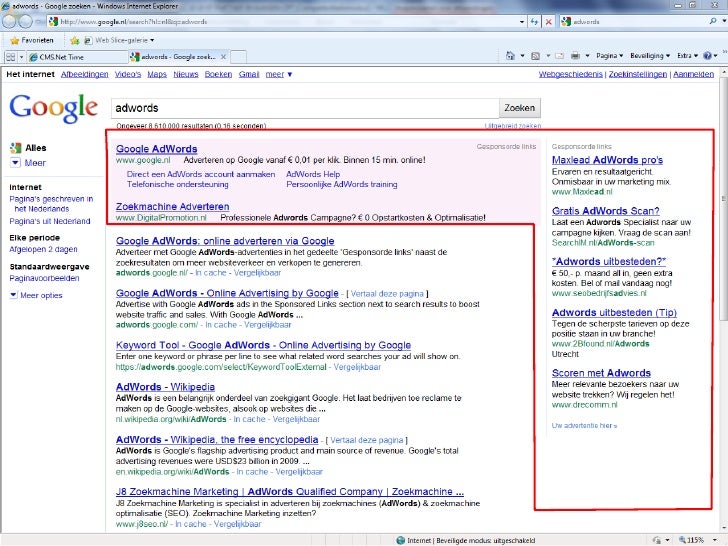The width and height of the screenshot is (728, 546).
Task: Click the magnifier icon in the search box
Action: pyautogui.click(x=713, y=21)
